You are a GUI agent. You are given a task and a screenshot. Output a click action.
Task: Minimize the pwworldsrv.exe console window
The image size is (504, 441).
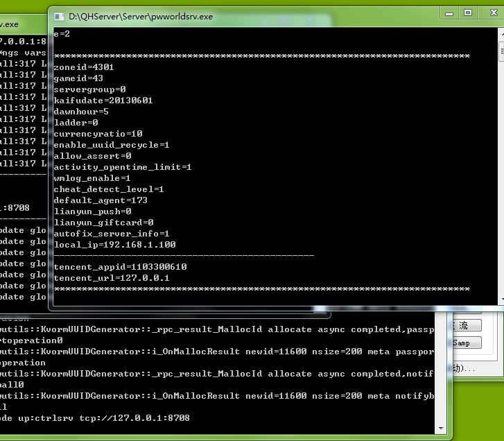(449, 13)
